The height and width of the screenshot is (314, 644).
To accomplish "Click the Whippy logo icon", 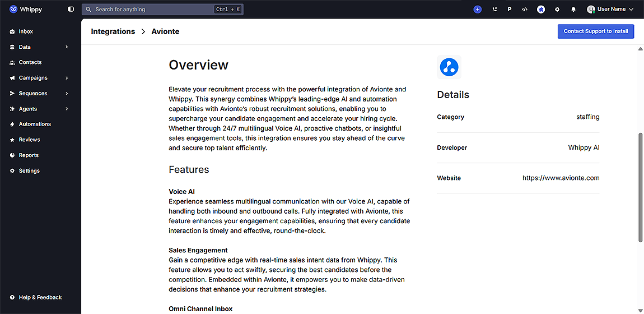I will [13, 9].
